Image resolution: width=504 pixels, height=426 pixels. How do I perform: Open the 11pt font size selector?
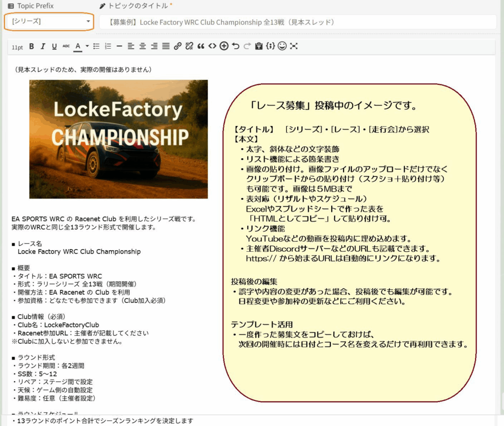(17, 47)
